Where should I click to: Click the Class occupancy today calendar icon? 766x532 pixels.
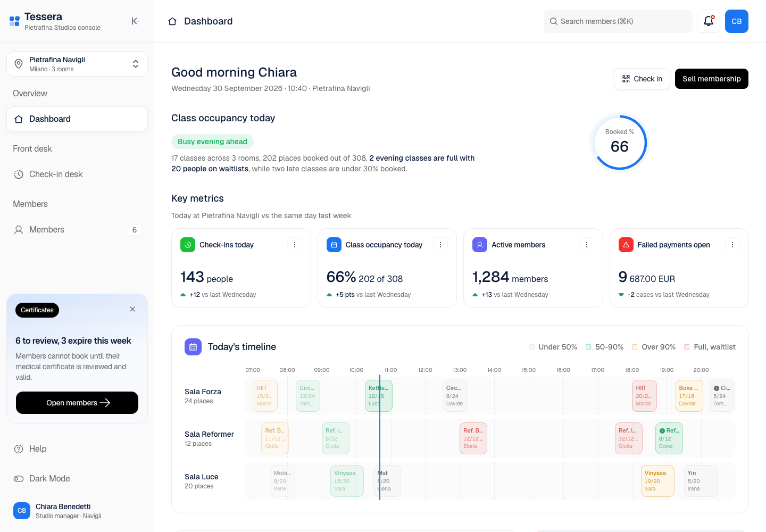click(x=334, y=245)
